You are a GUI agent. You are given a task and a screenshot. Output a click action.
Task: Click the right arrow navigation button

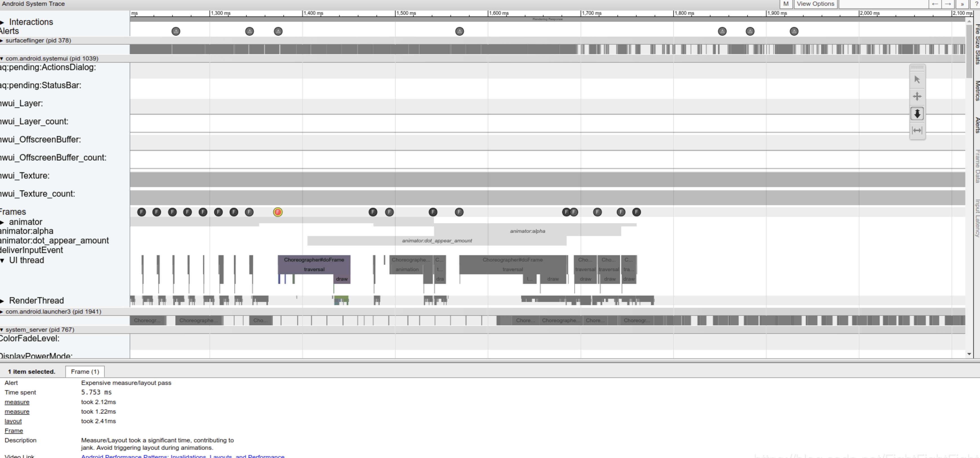coord(948,4)
